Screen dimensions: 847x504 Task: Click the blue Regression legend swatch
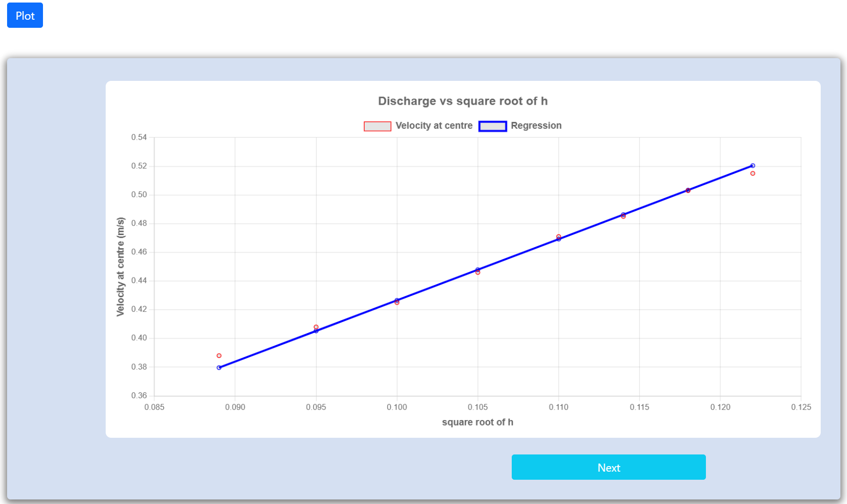[493, 126]
